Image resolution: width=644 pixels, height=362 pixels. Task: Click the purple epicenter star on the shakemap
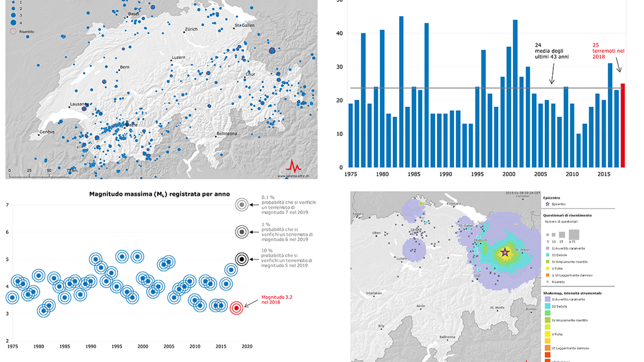tap(505, 252)
